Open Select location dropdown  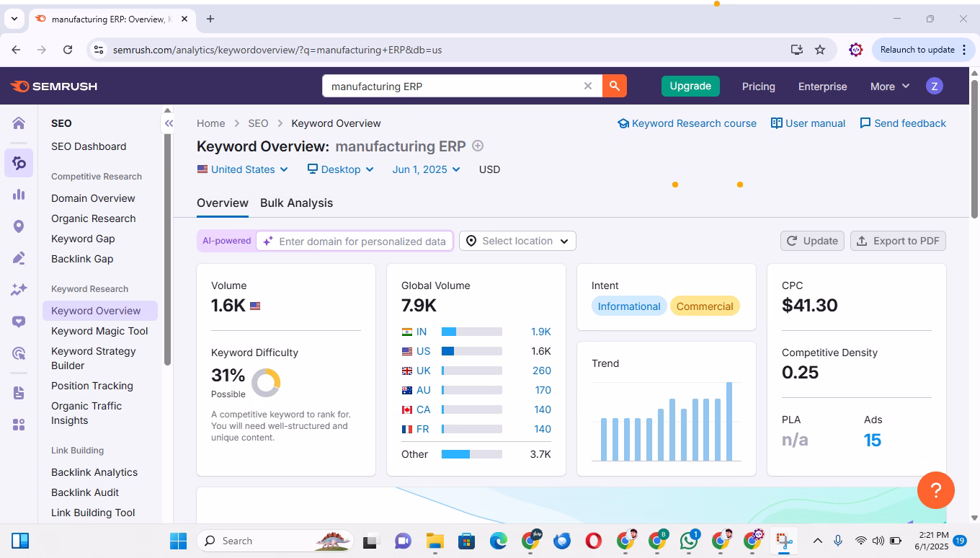pos(517,241)
